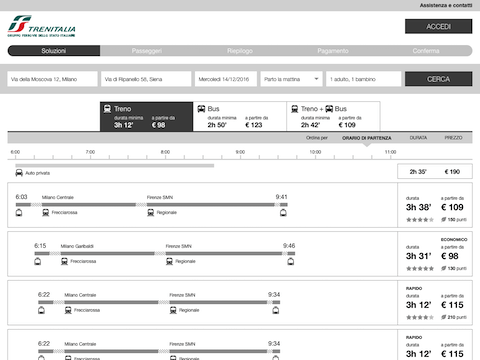Click bus icon in Treno + Bus tab
Screen dimensions: 480x360
329,109
